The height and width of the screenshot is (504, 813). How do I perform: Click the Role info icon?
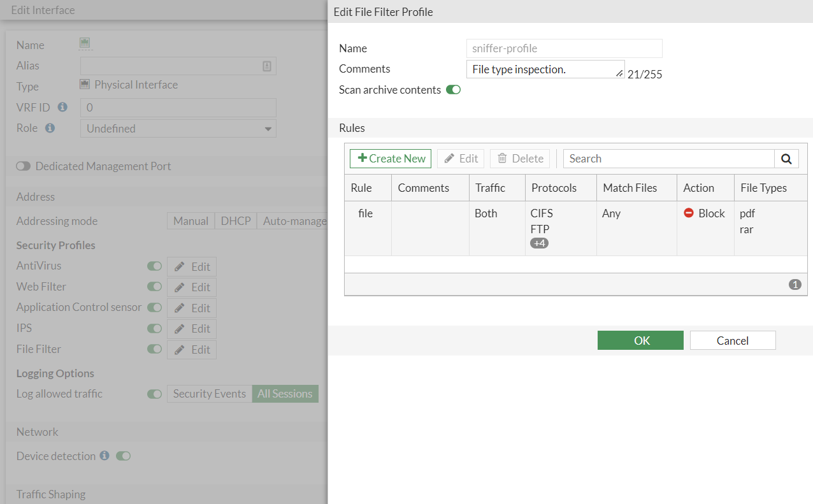point(50,128)
